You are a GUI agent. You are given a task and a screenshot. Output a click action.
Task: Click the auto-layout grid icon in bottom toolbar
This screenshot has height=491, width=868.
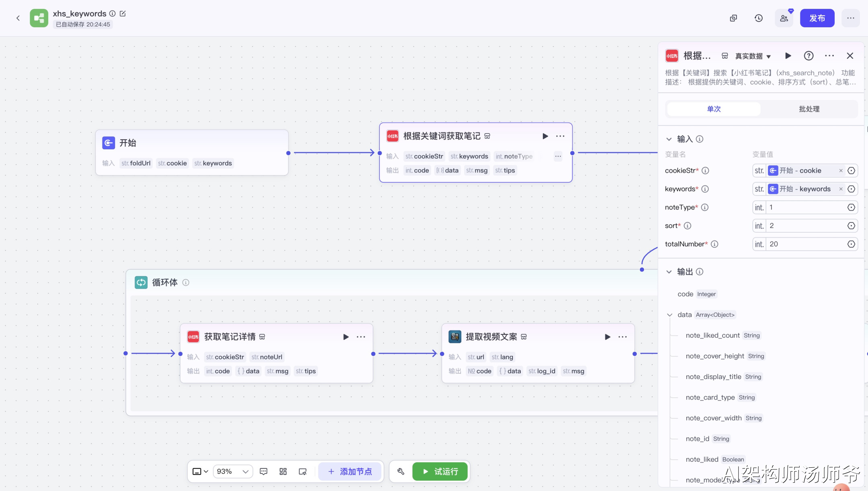click(x=283, y=471)
